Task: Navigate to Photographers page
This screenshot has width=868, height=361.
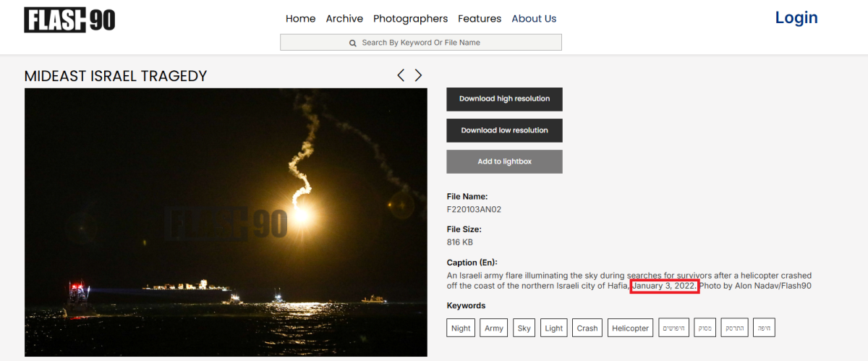Action: pyautogui.click(x=410, y=19)
